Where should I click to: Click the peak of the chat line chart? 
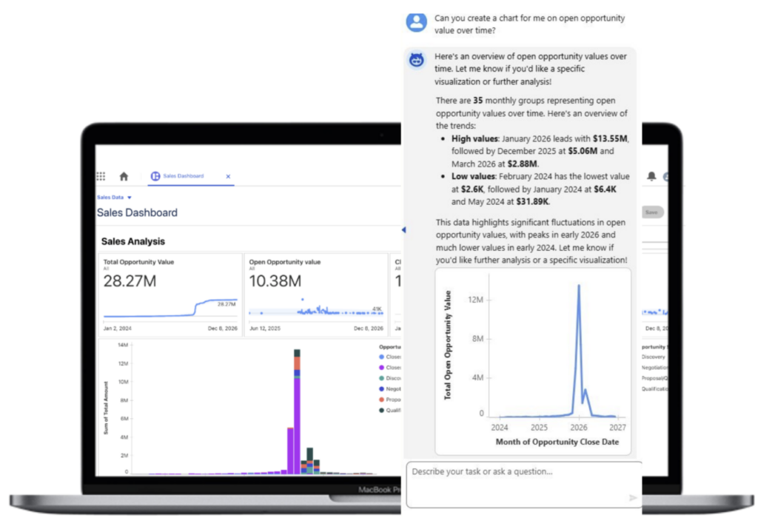coord(579,286)
